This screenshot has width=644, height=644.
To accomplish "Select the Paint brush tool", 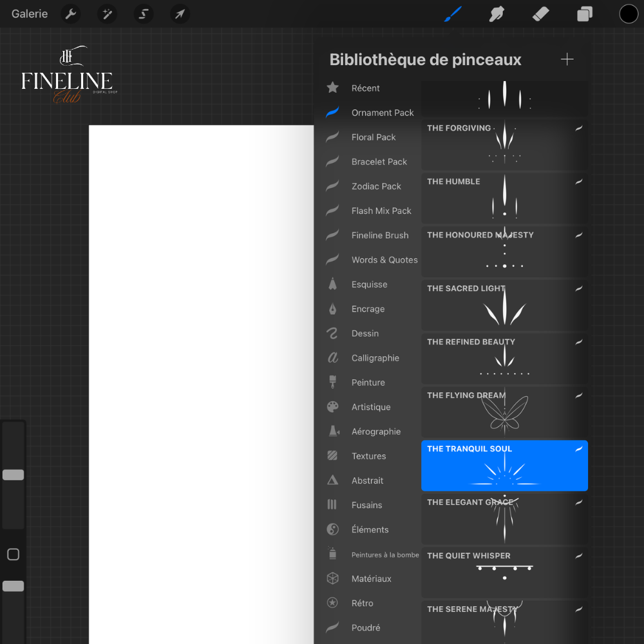I will point(453,14).
